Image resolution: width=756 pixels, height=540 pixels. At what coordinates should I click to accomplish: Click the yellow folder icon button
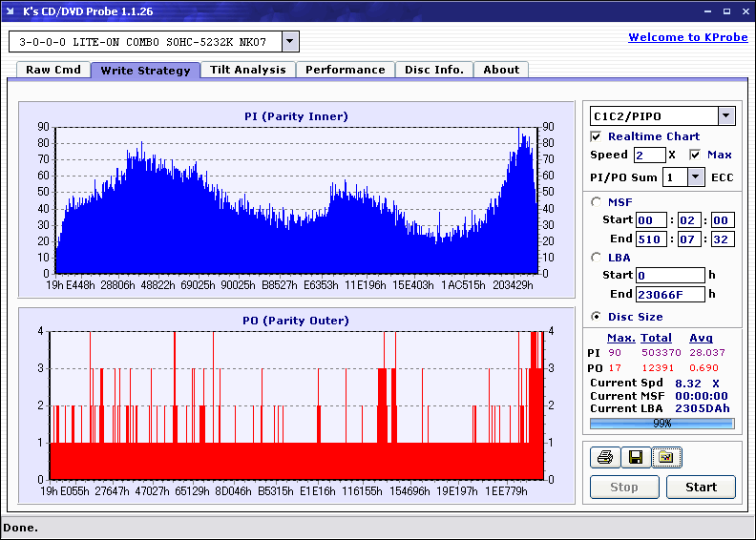[x=666, y=458]
